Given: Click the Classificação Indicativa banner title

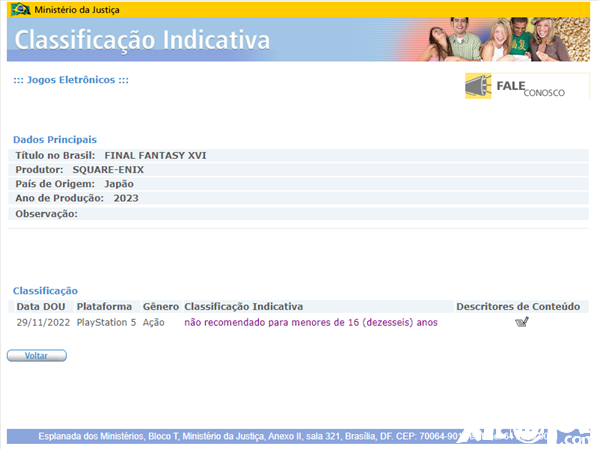Looking at the screenshot, I should 142,40.
